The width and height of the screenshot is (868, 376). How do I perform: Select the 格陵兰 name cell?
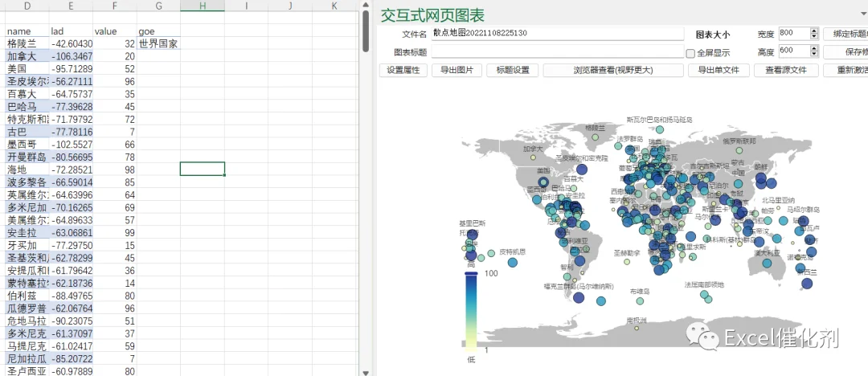coord(27,43)
